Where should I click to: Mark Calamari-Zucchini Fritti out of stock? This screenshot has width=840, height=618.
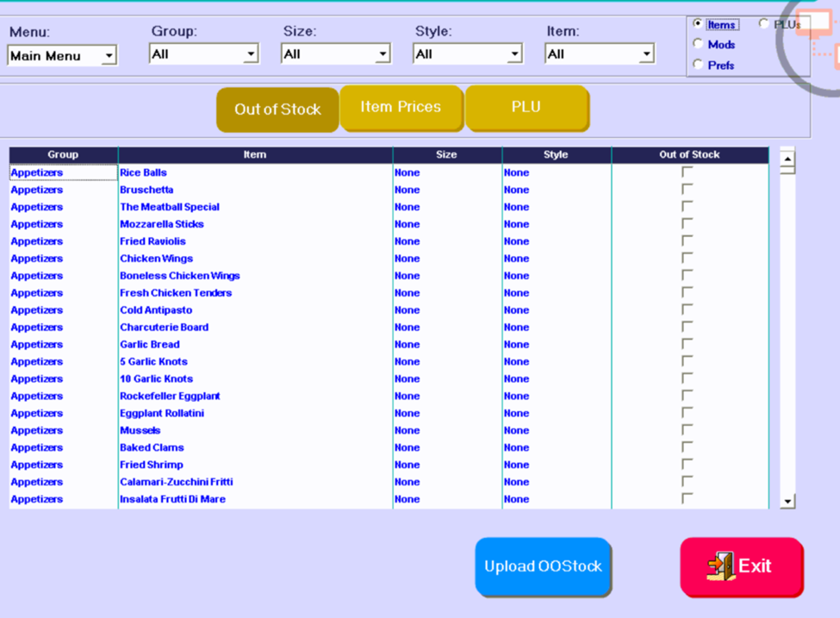[687, 481]
